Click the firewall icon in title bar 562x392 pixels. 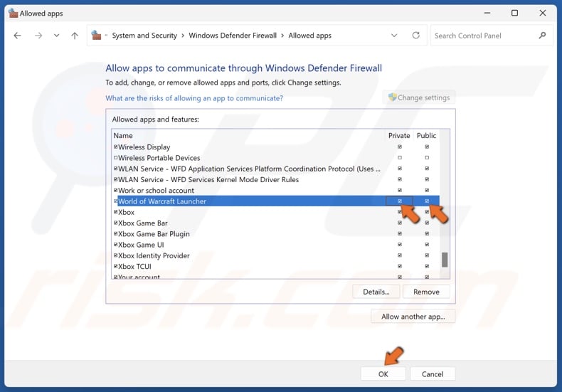tap(14, 14)
